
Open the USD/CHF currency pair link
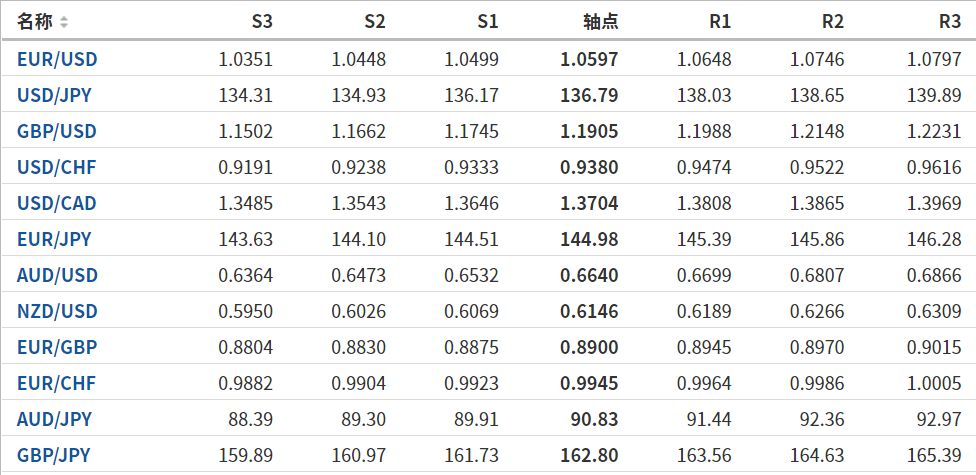[56, 167]
